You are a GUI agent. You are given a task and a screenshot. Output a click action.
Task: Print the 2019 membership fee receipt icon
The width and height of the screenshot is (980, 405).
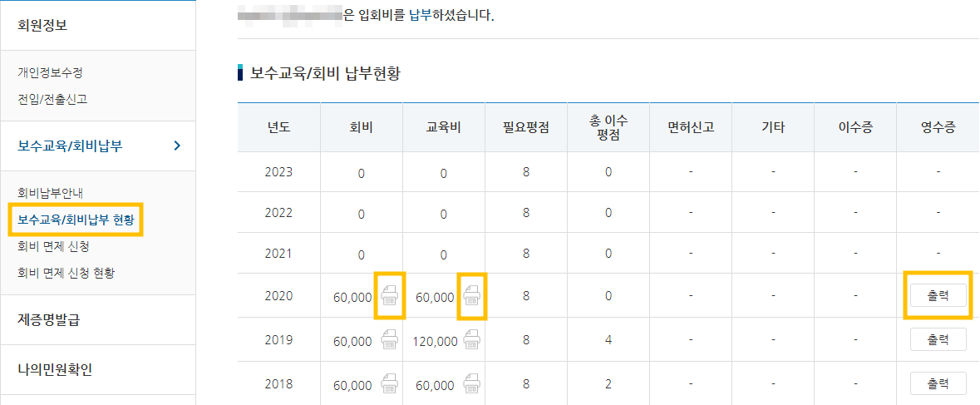click(x=389, y=339)
